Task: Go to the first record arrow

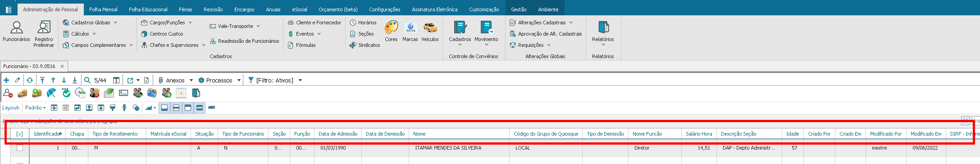Action: (42, 80)
